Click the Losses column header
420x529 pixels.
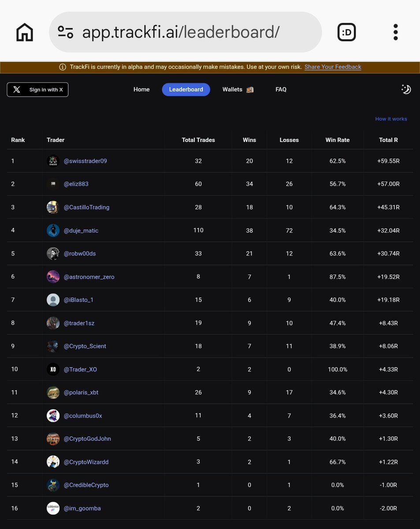pyautogui.click(x=289, y=140)
